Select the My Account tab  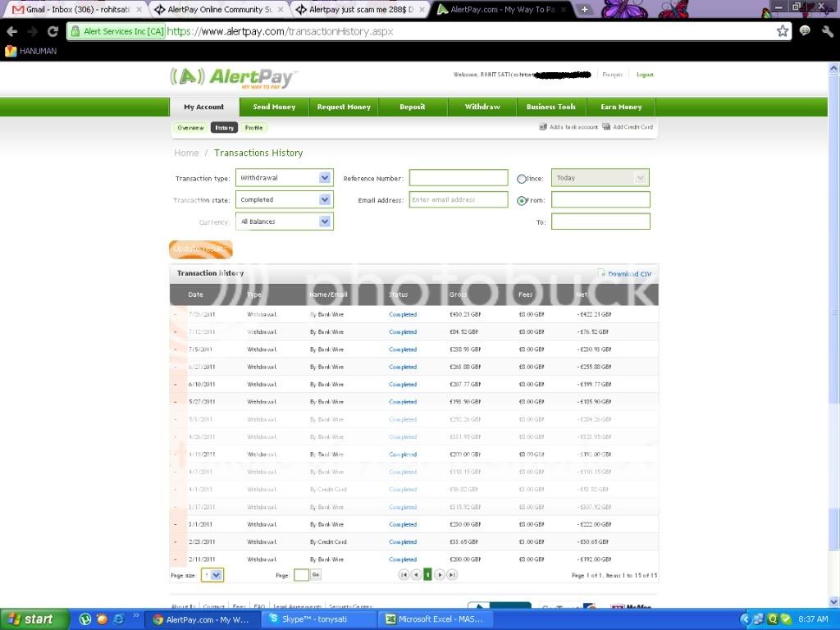[x=204, y=107]
